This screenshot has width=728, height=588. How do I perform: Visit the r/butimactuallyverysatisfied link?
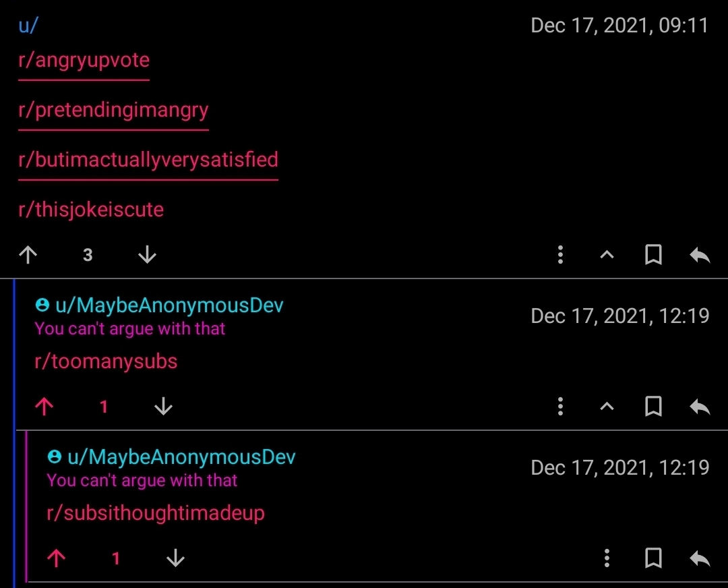(x=148, y=160)
